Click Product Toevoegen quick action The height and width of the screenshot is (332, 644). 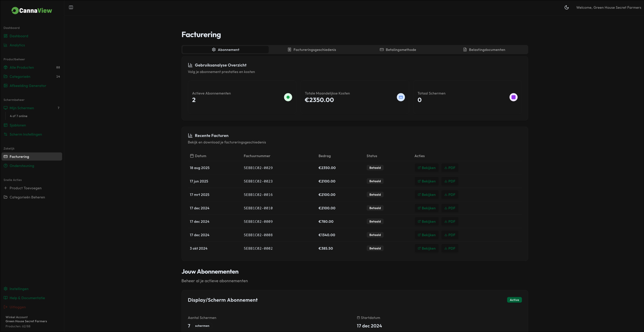(26, 188)
